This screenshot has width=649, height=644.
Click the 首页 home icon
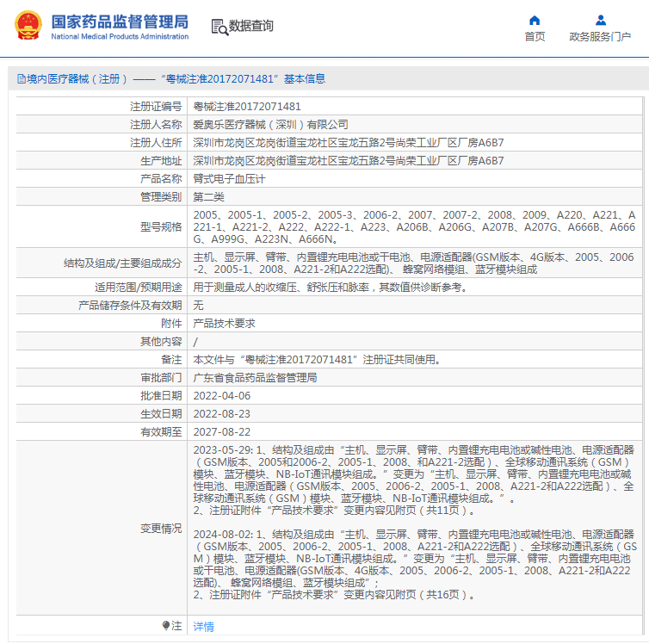pyautogui.click(x=535, y=21)
